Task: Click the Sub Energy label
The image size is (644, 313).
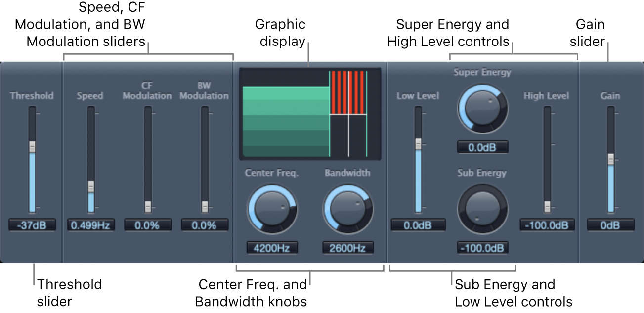Action: point(482,173)
